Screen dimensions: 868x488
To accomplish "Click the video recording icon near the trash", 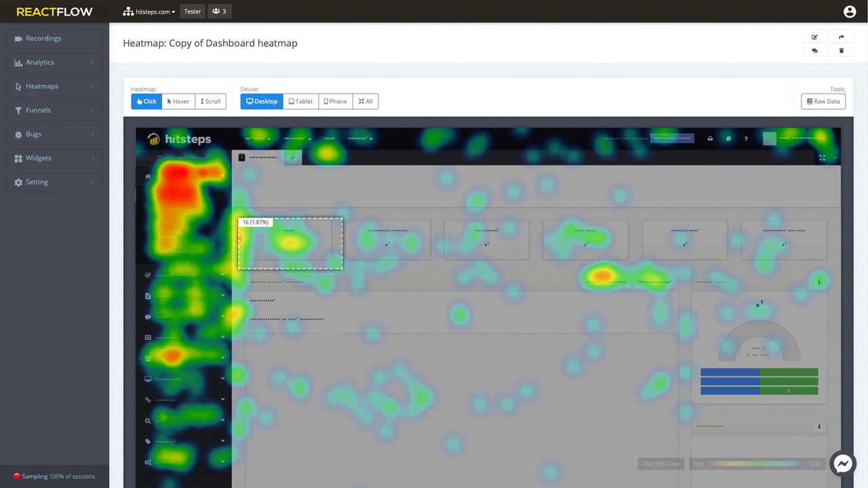I will (x=814, y=49).
